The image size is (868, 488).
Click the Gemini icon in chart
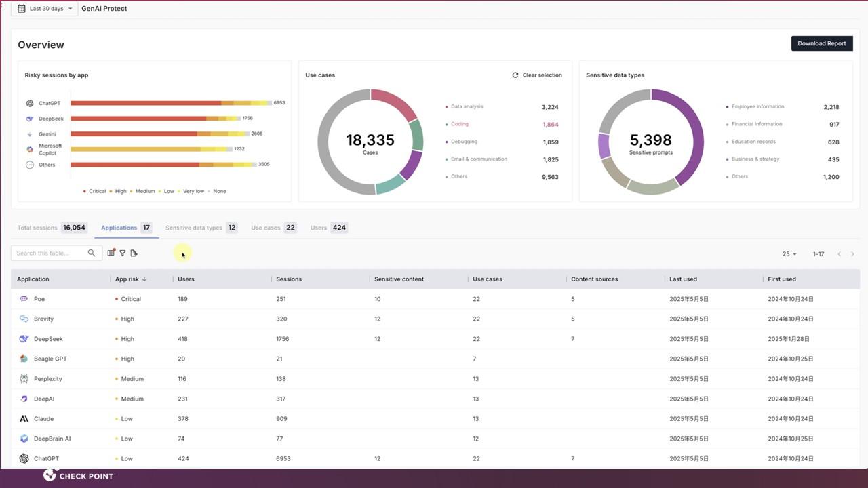(x=30, y=134)
